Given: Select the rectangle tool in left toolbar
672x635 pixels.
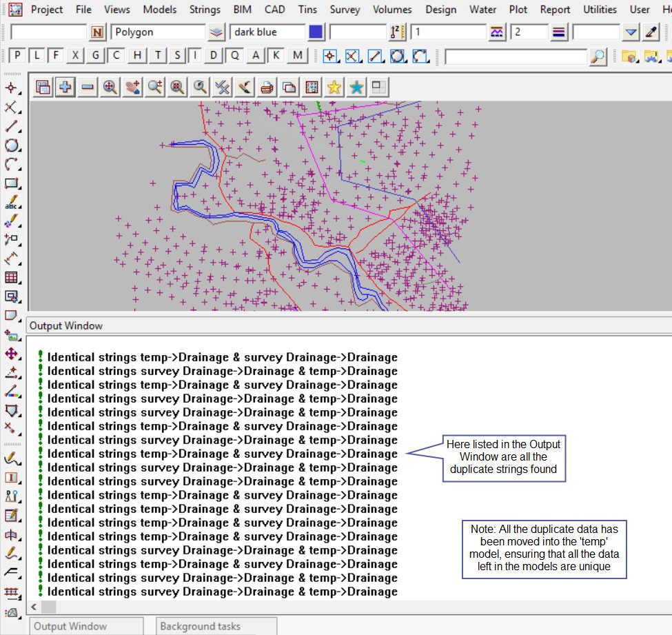Looking at the screenshot, I should click(11, 184).
